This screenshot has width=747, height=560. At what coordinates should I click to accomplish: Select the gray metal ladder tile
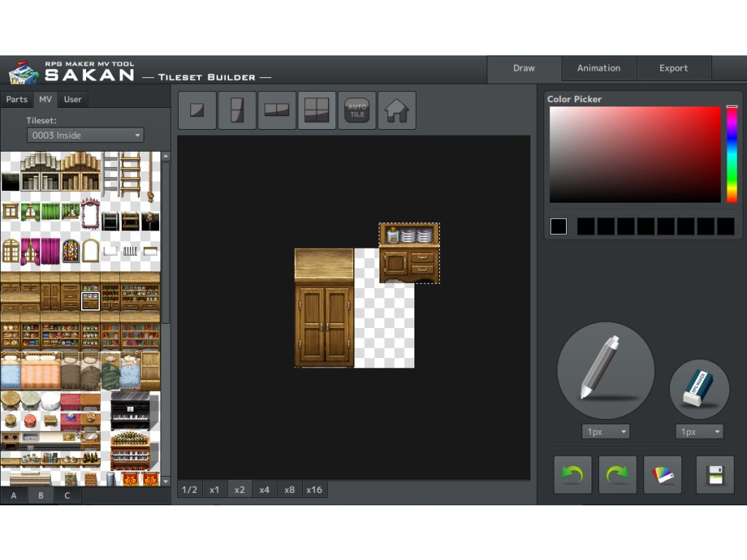pyautogui.click(x=110, y=174)
